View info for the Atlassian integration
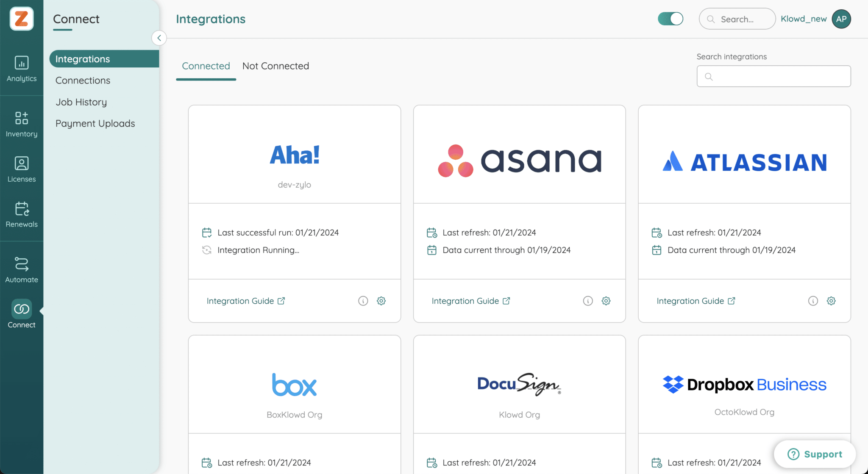The width and height of the screenshot is (868, 474). pos(813,301)
